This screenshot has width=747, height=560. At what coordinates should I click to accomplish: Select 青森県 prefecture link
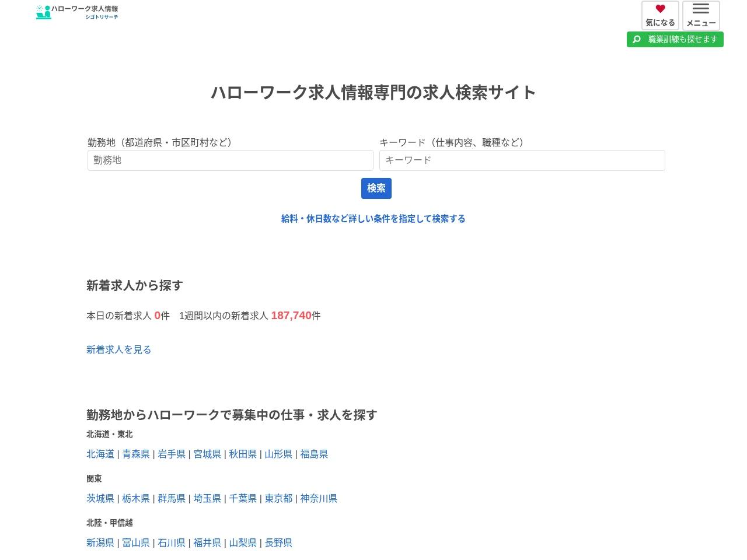click(136, 454)
